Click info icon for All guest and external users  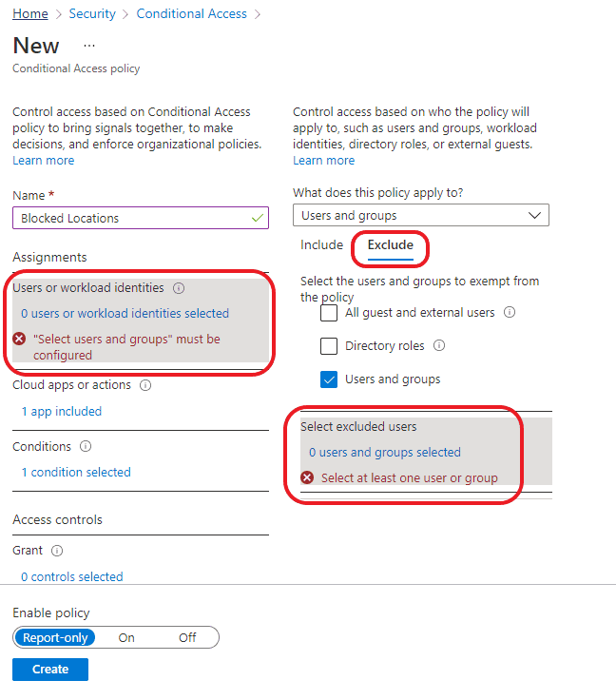coord(510,312)
